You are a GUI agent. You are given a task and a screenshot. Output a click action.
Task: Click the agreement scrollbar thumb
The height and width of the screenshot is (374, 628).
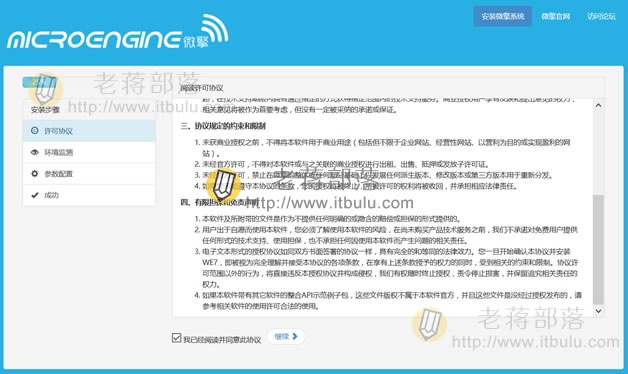coord(598,249)
